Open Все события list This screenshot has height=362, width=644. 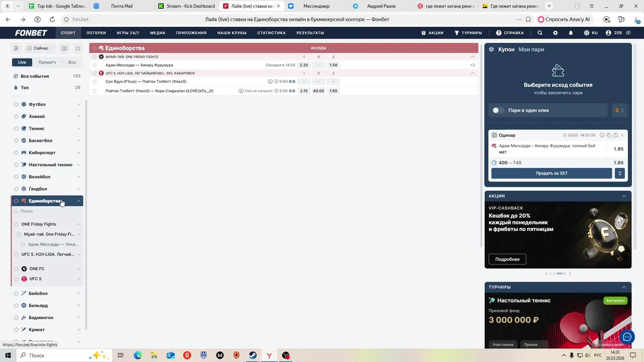pos(47,76)
